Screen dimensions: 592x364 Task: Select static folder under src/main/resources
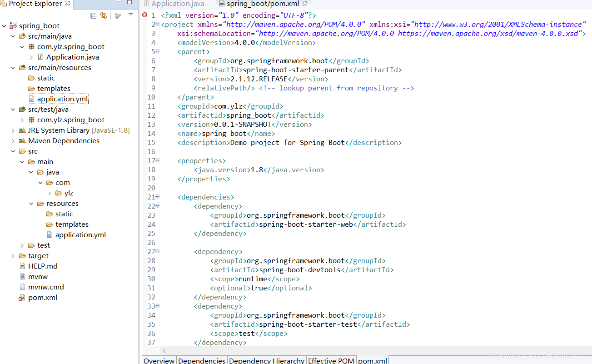[46, 78]
